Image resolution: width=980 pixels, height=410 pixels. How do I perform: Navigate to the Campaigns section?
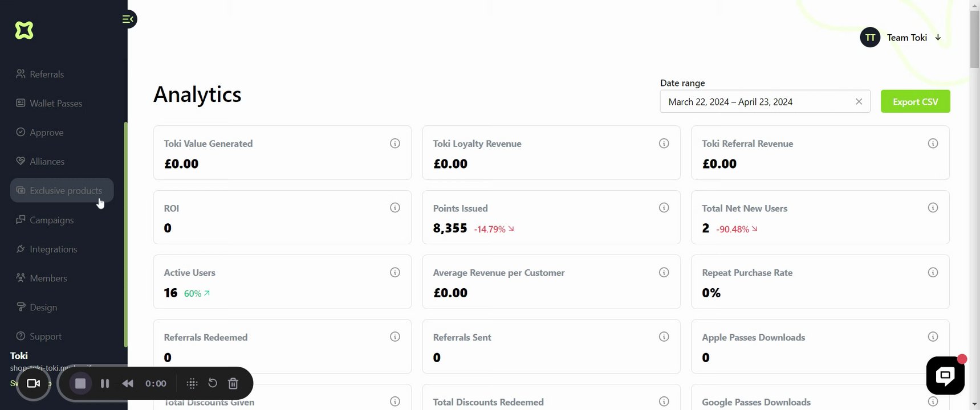[51, 220]
